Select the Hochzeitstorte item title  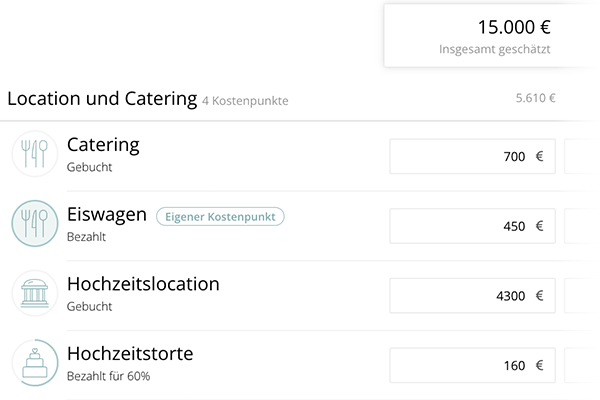[x=130, y=354]
